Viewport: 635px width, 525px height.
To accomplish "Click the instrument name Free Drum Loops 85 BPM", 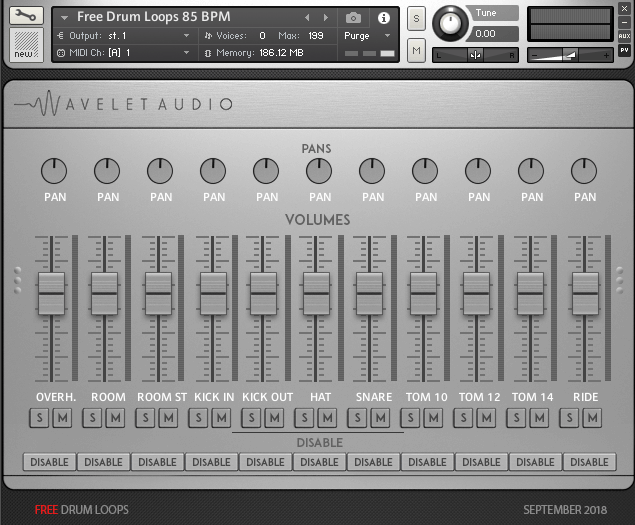I will tap(154, 17).
